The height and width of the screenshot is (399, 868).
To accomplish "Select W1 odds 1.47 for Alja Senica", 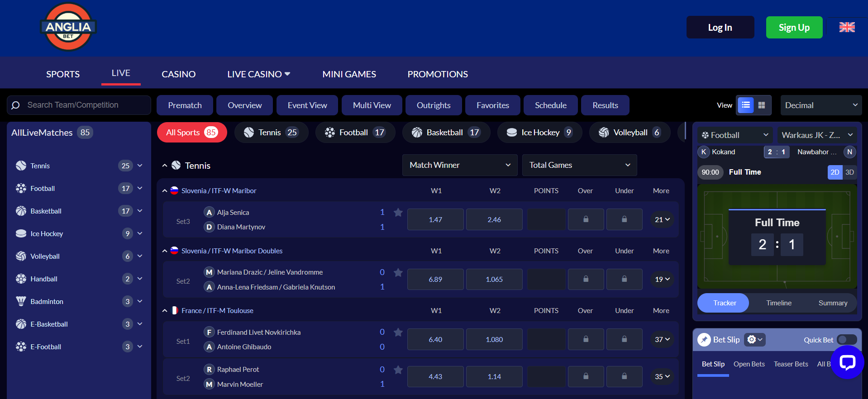I will 435,219.
